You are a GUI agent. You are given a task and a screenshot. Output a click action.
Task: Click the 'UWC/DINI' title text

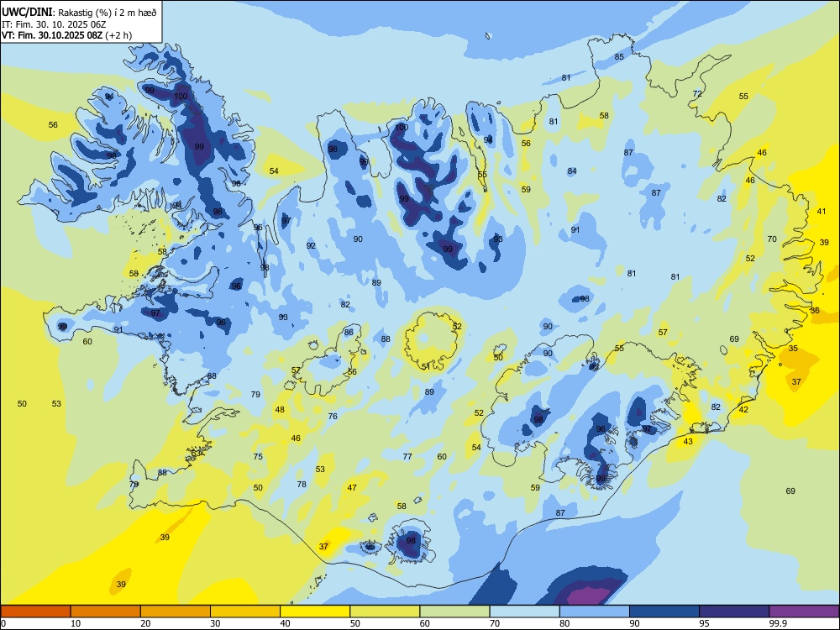click(27, 13)
